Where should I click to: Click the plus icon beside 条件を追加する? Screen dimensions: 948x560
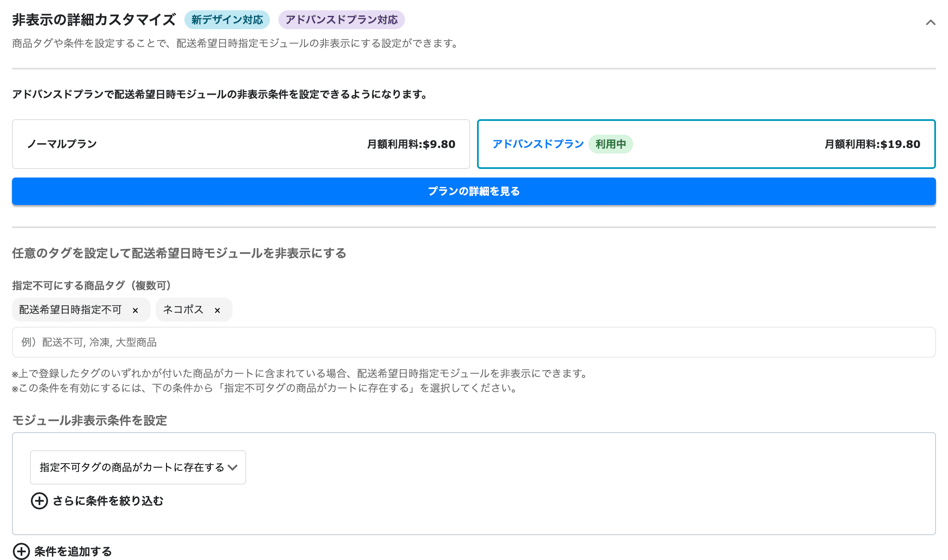pos(21,551)
